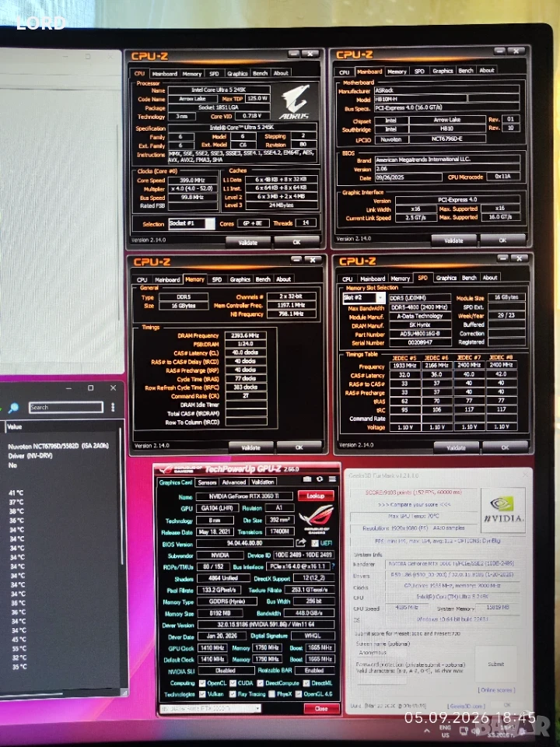The height and width of the screenshot is (747, 560).
Task: Click Validate in the CPU-Z Memory window
Action: click(x=251, y=447)
